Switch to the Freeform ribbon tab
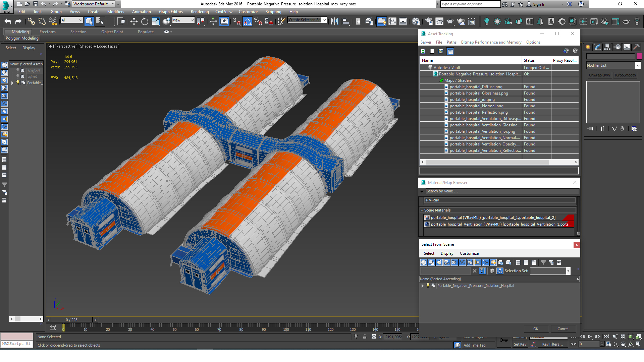 pos(48,32)
